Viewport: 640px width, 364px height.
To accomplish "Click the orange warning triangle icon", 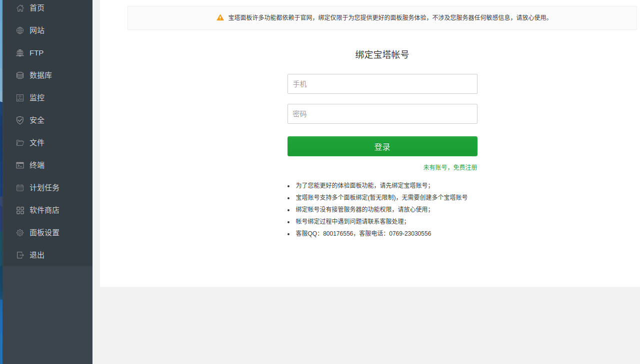I will tap(220, 17).
